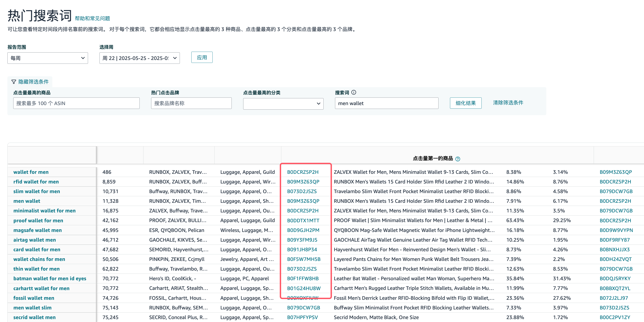Click 隐藏筛选条件 to hide filters
This screenshot has width=644, height=322.
[x=33, y=82]
